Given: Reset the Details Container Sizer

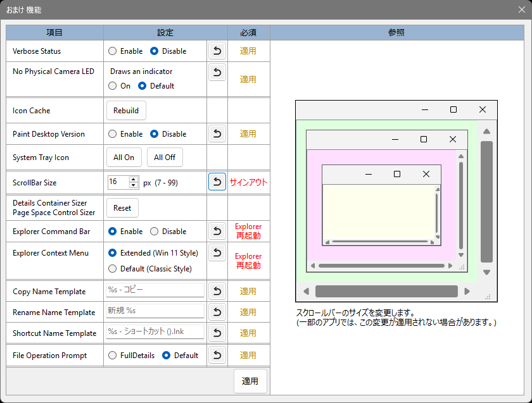Looking at the screenshot, I should [x=122, y=208].
